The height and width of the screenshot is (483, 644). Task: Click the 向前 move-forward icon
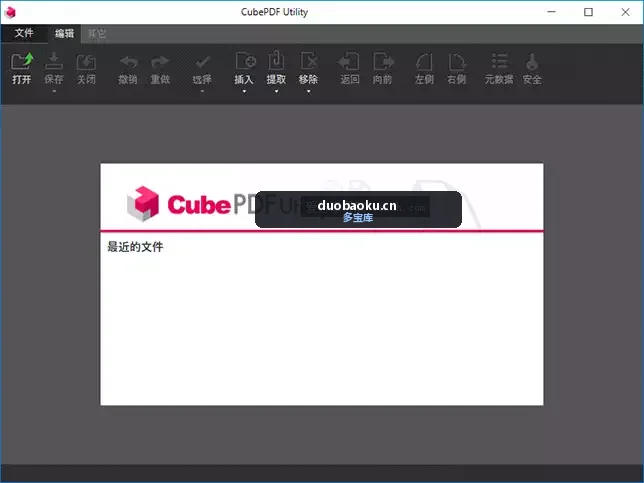383,61
